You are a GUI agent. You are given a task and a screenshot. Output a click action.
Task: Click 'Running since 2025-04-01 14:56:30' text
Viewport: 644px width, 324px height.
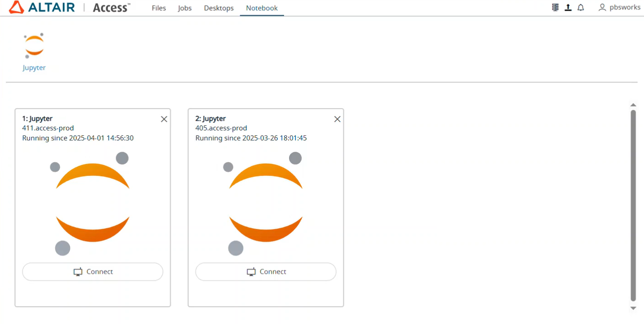tap(78, 138)
